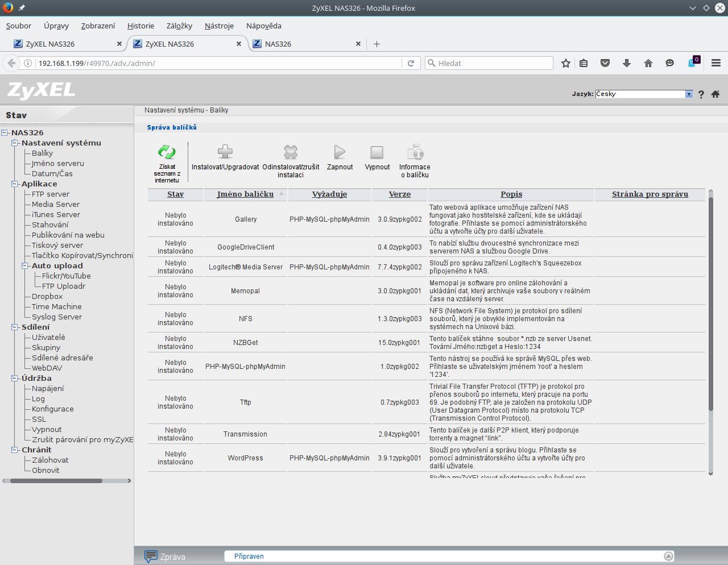Open the Balíky tree item

[42, 153]
